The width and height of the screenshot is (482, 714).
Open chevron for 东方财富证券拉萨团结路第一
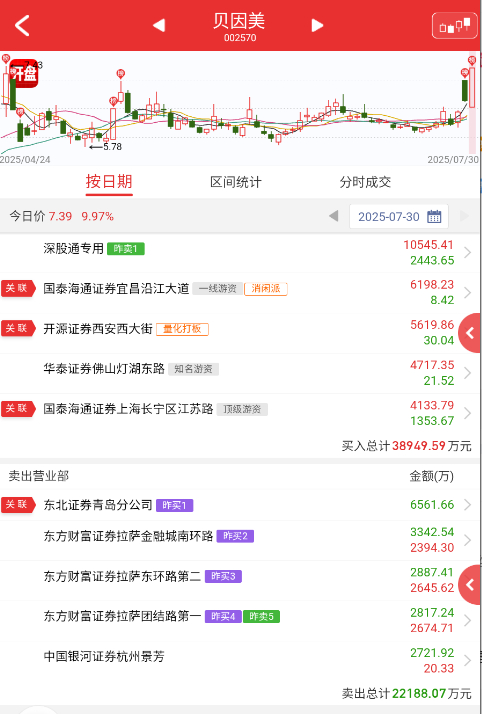click(467, 620)
